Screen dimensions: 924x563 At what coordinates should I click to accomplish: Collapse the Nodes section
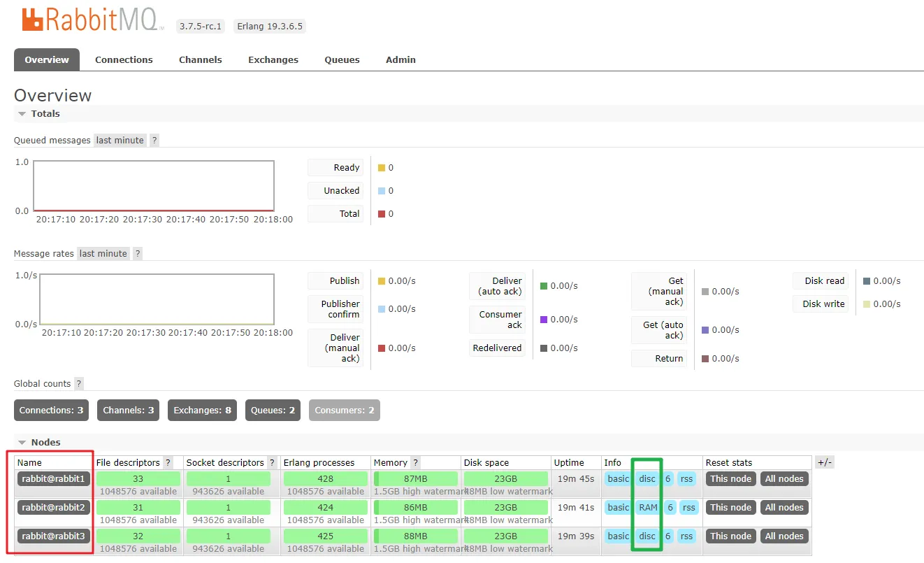click(x=39, y=442)
